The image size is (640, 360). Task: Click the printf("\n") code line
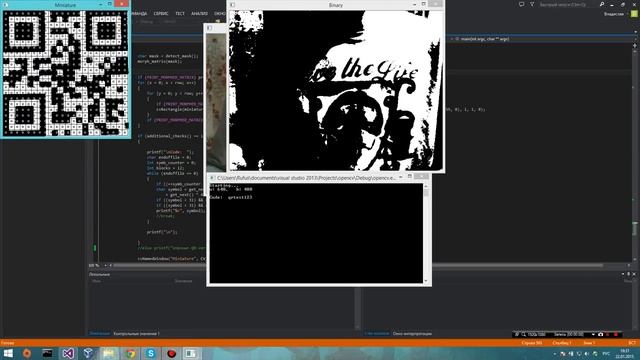point(162,232)
